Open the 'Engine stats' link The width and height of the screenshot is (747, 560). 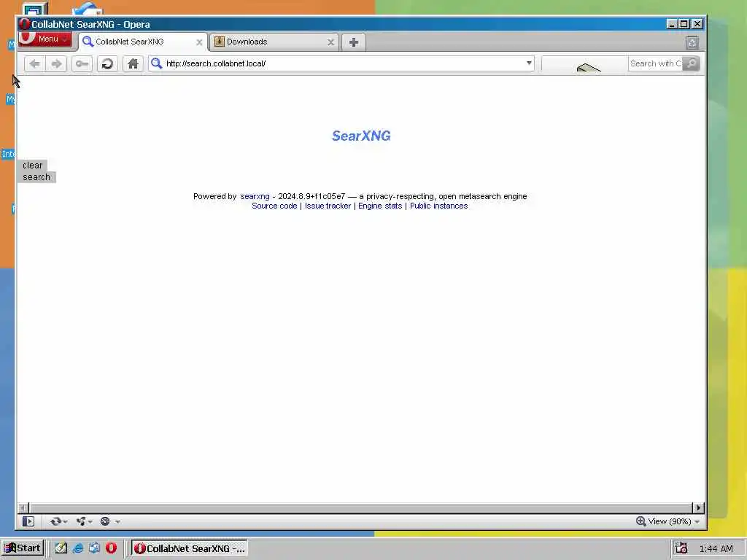(380, 206)
